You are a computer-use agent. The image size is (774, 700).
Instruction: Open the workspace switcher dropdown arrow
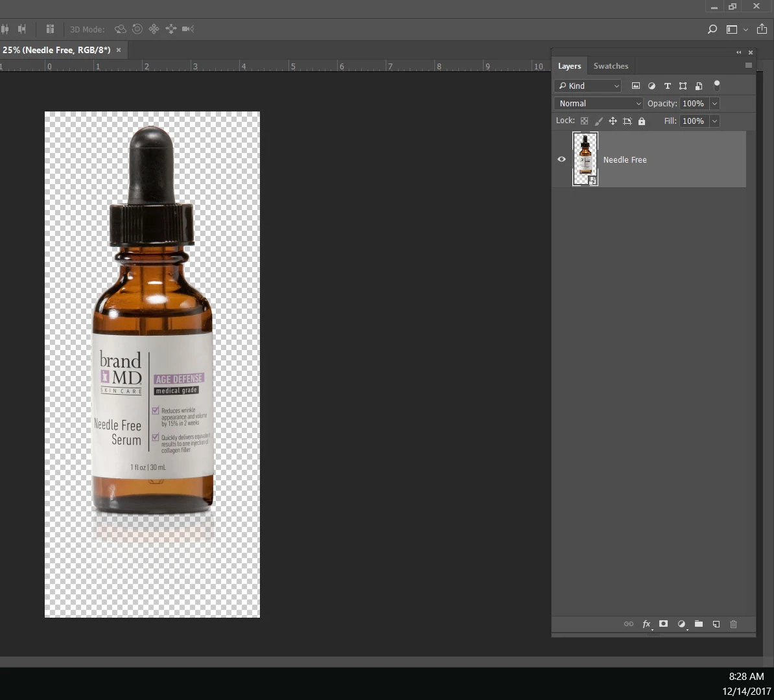point(745,30)
